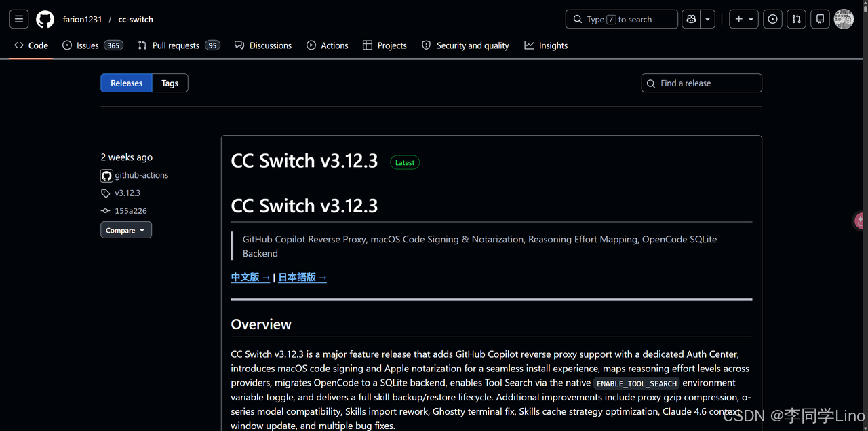Go to GitHub home via Octocat logo
This screenshot has height=431, width=868.
tap(45, 19)
